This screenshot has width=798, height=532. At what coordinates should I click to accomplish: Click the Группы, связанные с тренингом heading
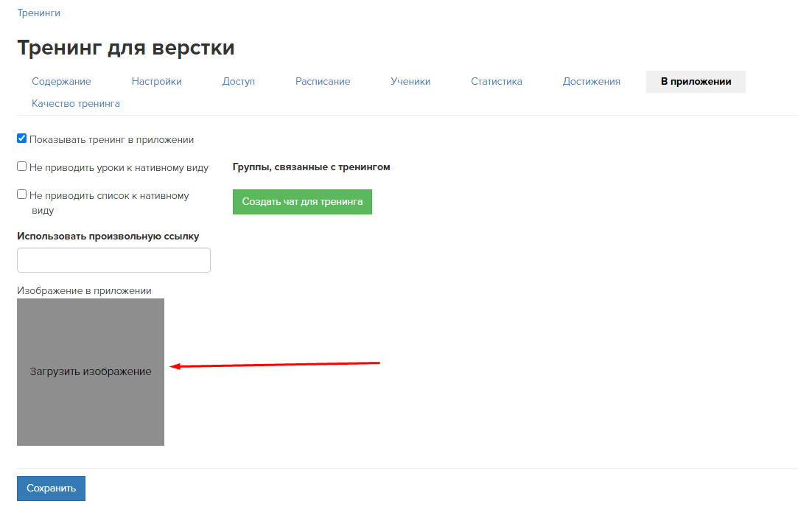pos(311,167)
